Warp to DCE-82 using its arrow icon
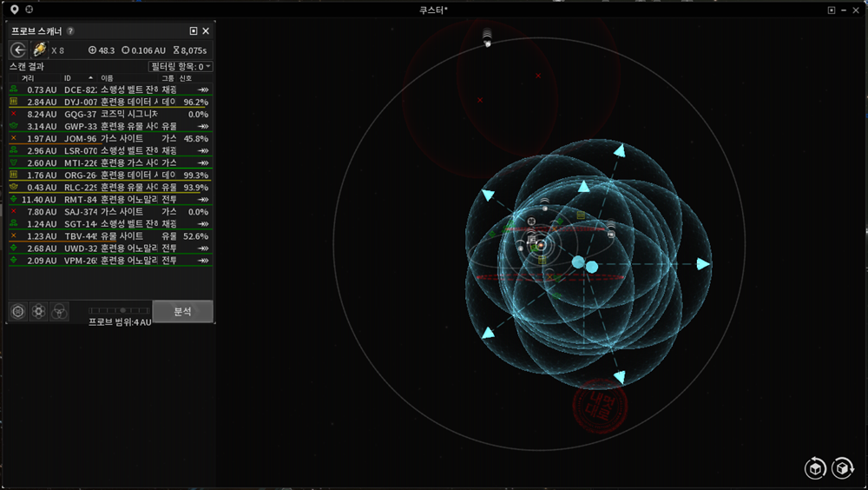 click(x=203, y=89)
